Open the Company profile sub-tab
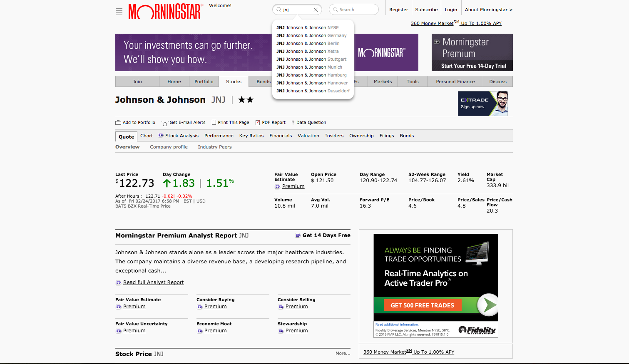Viewport: 629px width, 364px height. (169, 147)
